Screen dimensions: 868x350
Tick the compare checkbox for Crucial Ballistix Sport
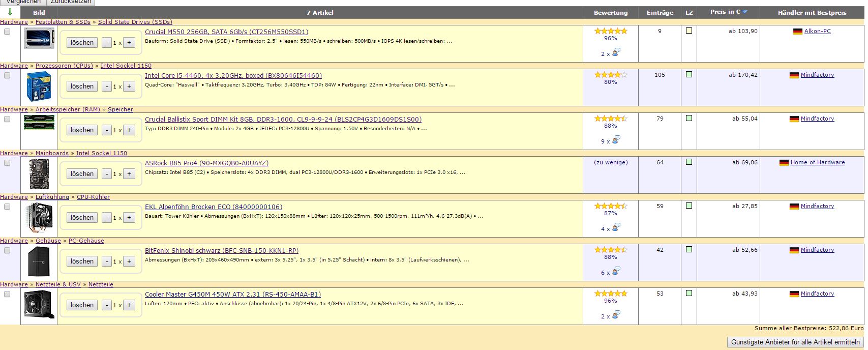point(7,119)
